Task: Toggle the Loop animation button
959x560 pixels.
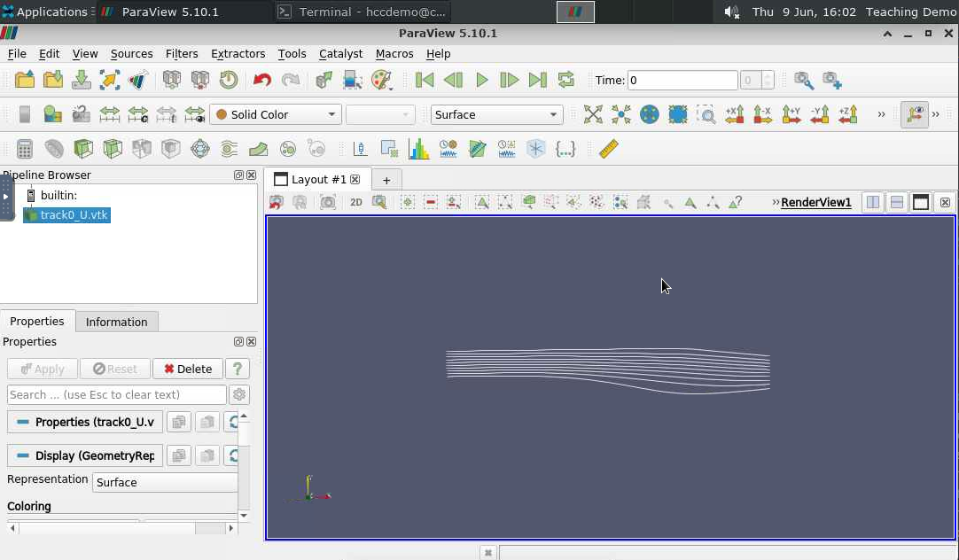Action: tap(566, 80)
